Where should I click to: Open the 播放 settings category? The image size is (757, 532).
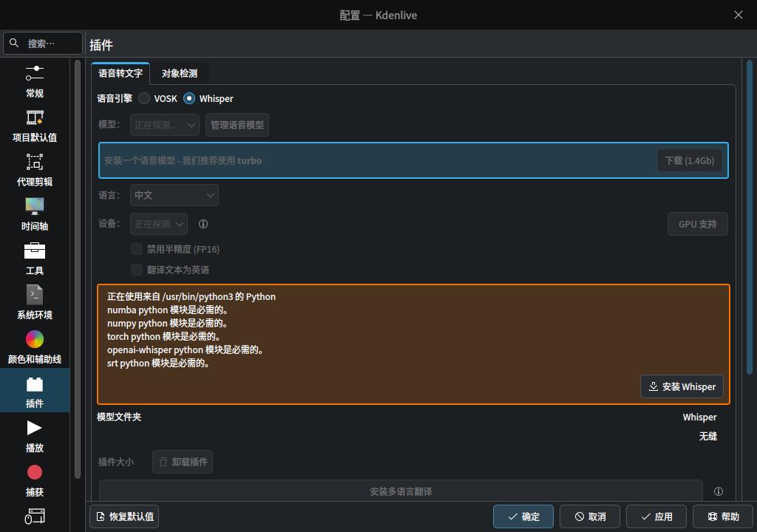(x=35, y=437)
